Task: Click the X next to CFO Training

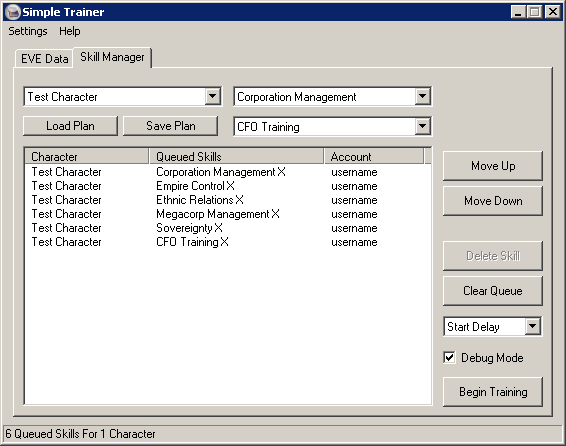Action: coord(225,242)
